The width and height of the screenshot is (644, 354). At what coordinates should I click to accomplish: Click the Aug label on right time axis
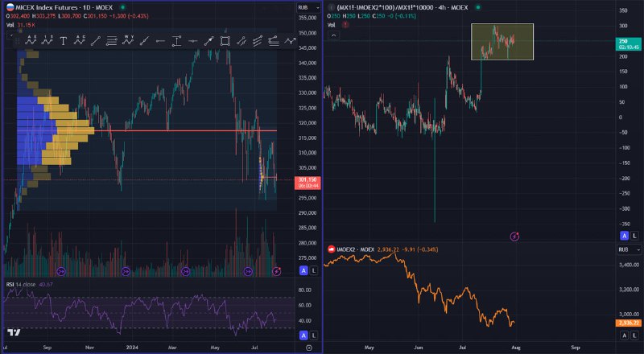[x=516, y=348]
